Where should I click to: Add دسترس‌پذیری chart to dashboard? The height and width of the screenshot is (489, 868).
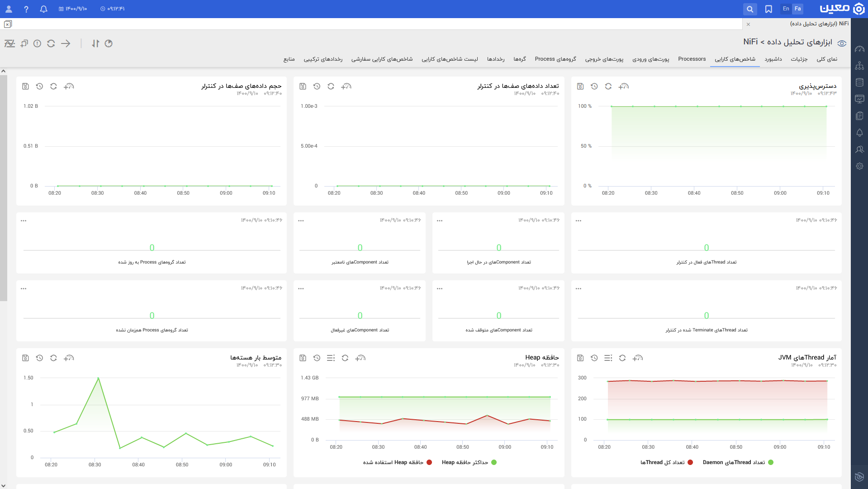tap(624, 86)
